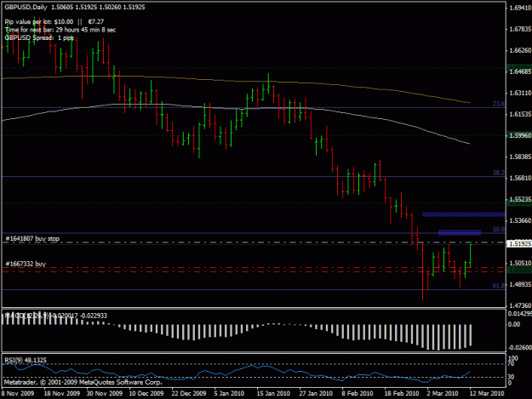Click the 61.8 Fibonacci level label
The image size is (532, 399).
point(499,286)
